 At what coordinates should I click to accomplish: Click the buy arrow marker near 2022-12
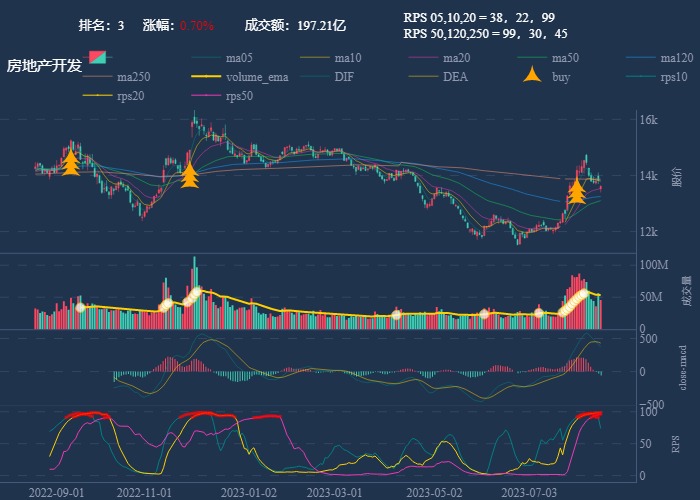[x=189, y=175]
